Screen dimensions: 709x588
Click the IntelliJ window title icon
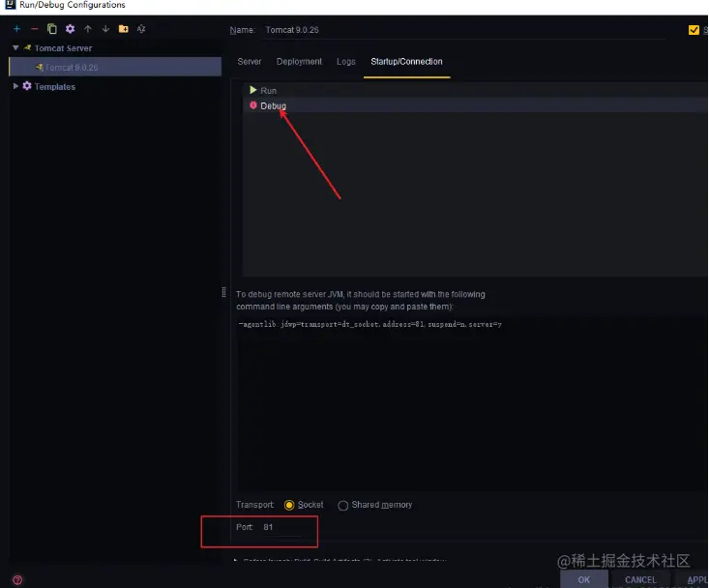coord(10,5)
